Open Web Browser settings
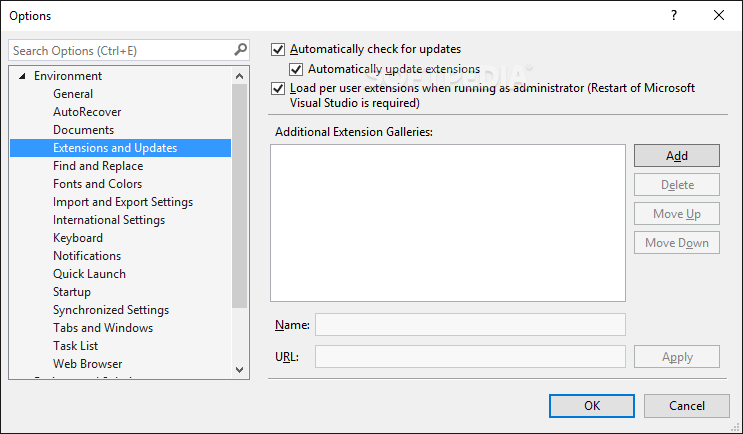The height and width of the screenshot is (434, 743). (x=88, y=364)
